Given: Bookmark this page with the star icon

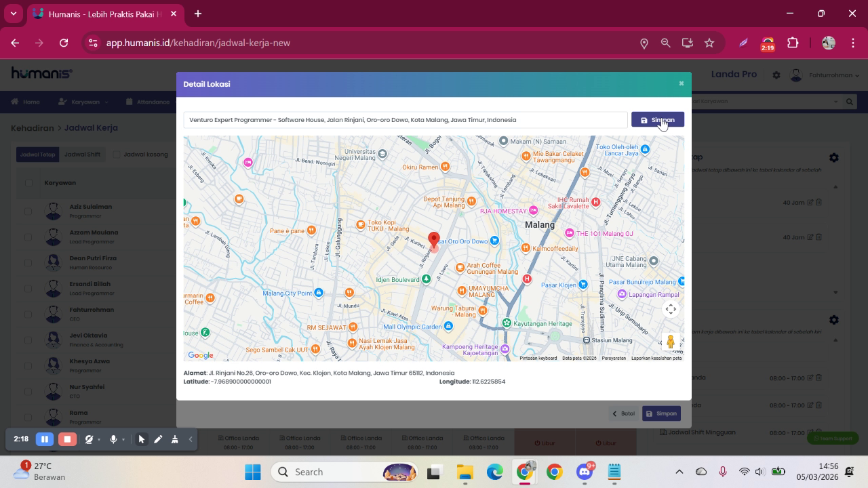Looking at the screenshot, I should click(709, 43).
